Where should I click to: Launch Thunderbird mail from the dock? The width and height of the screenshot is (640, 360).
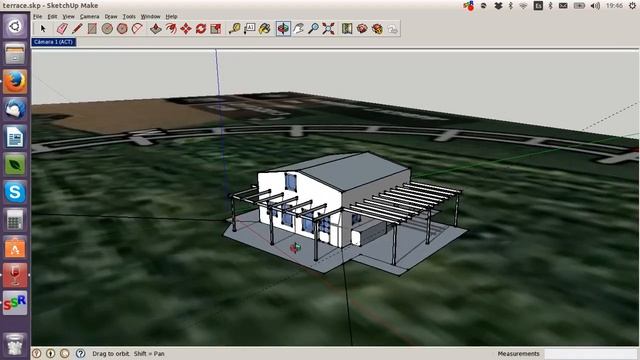pos(15,109)
